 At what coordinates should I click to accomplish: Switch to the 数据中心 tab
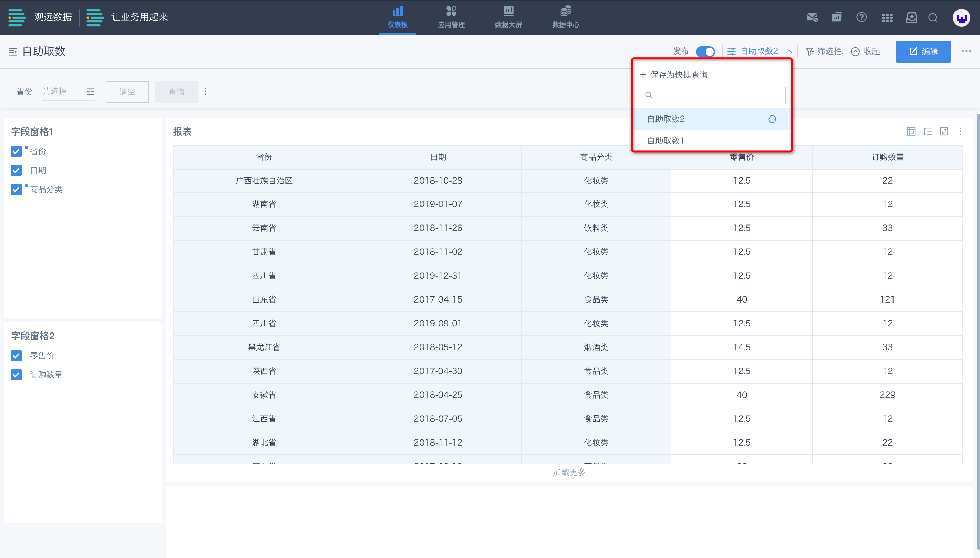pyautogui.click(x=565, y=17)
